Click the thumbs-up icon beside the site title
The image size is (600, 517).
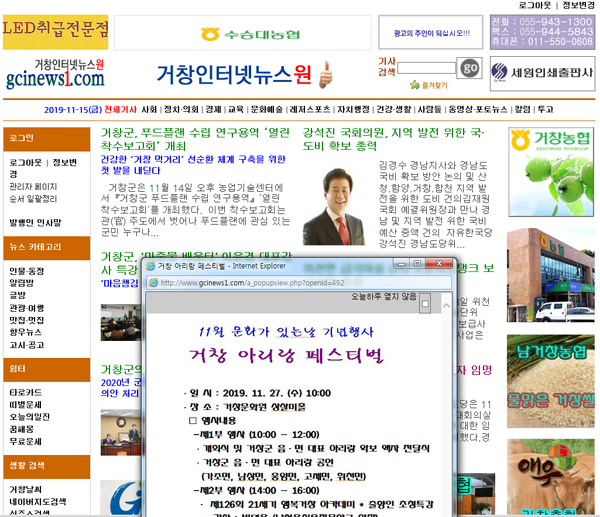[326, 75]
